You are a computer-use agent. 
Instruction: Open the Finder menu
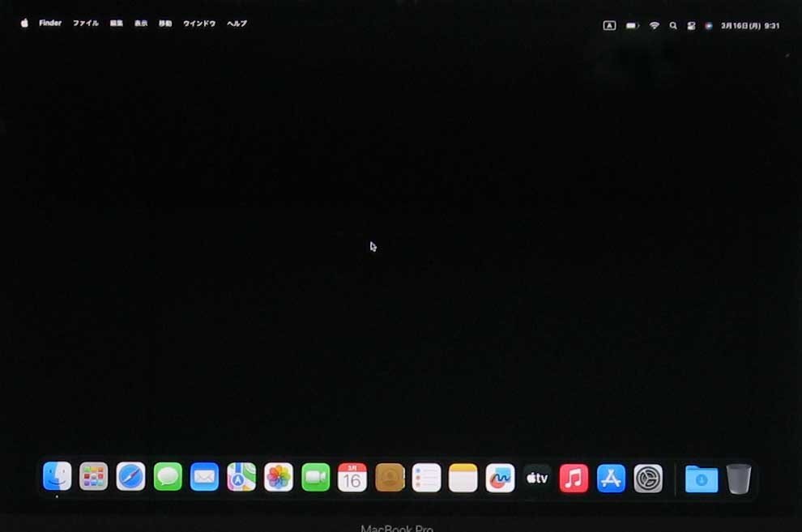tap(50, 23)
